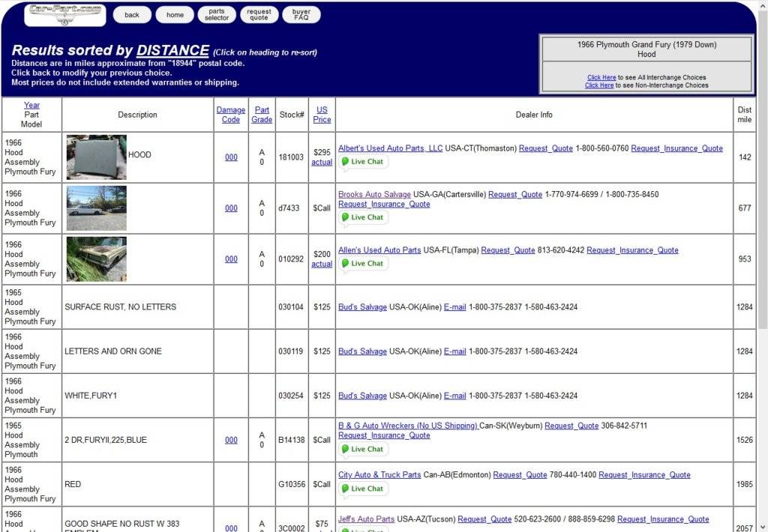Start Live Chat with Brooks Auto Salvage
The width and height of the screenshot is (768, 532).
pos(363,217)
